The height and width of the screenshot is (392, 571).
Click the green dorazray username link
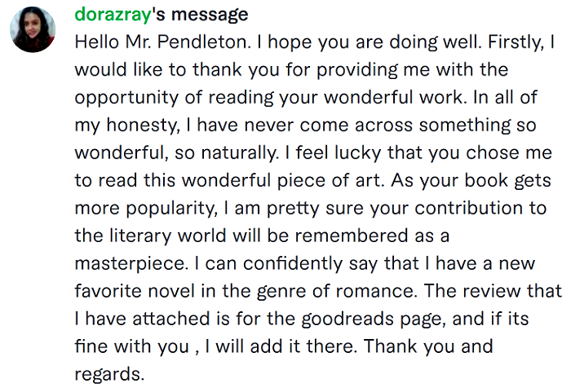tap(113, 15)
